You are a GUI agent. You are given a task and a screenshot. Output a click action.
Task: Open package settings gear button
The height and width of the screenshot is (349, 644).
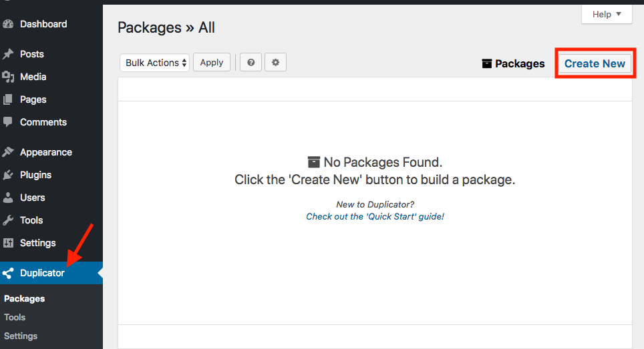tap(275, 63)
